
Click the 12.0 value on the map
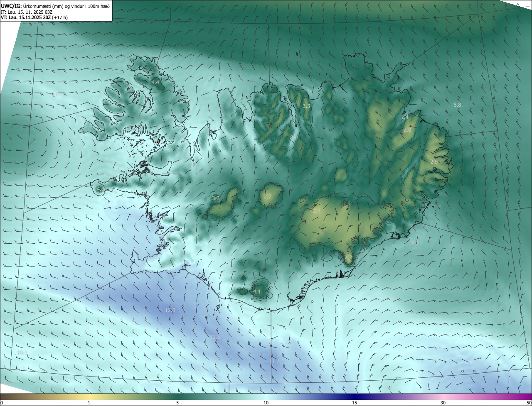170,310
